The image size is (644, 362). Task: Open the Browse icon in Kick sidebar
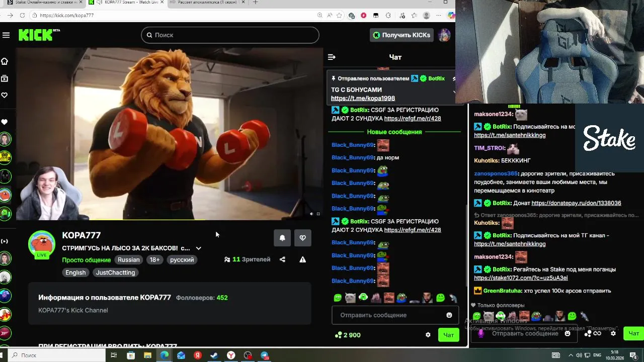(x=5, y=78)
